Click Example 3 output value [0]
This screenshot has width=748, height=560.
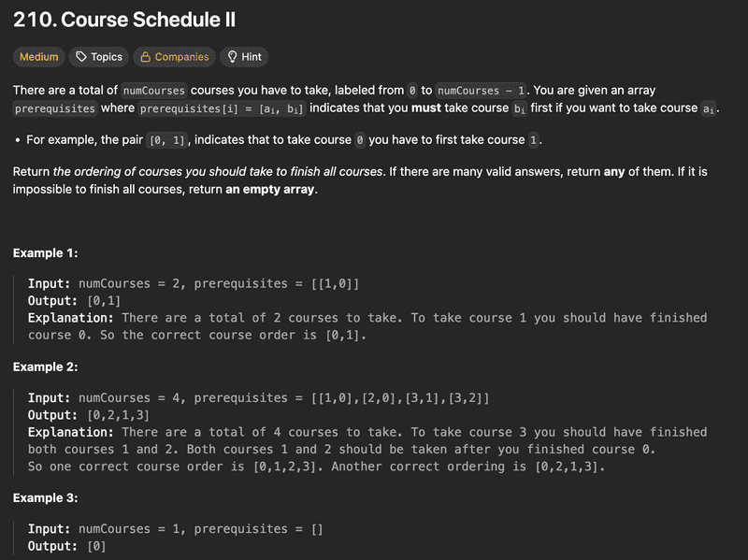click(96, 546)
